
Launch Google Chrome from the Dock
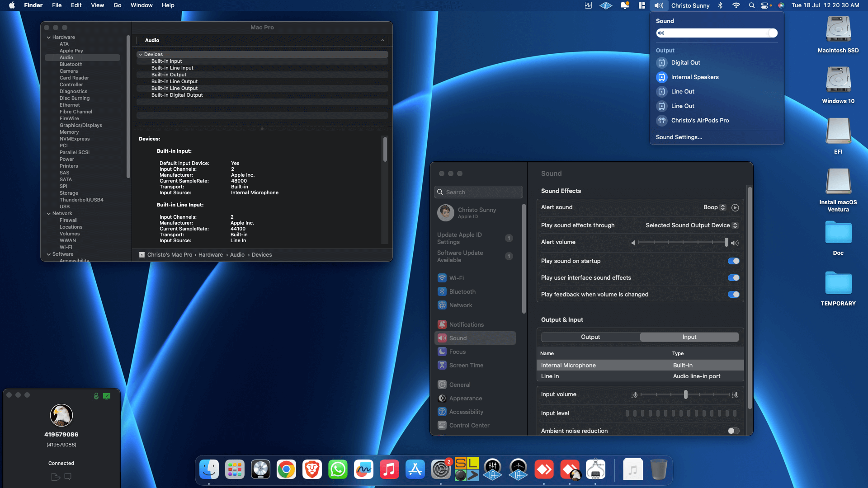pyautogui.click(x=286, y=469)
